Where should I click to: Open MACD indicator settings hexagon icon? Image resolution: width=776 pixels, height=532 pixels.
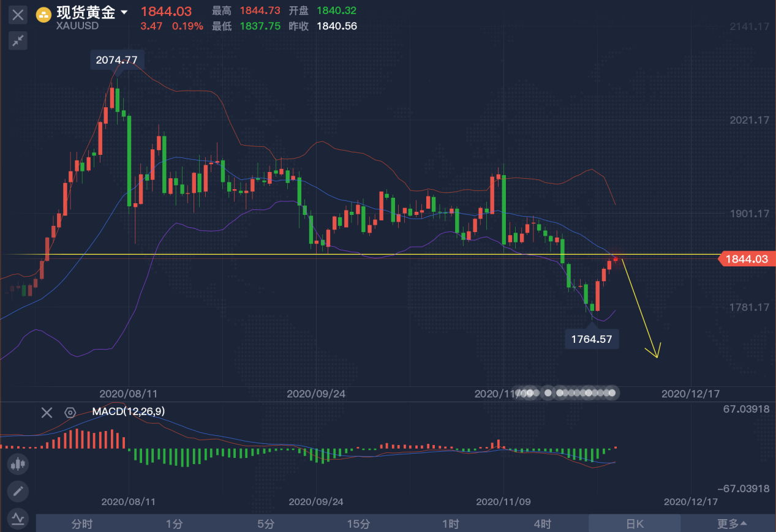pyautogui.click(x=70, y=412)
